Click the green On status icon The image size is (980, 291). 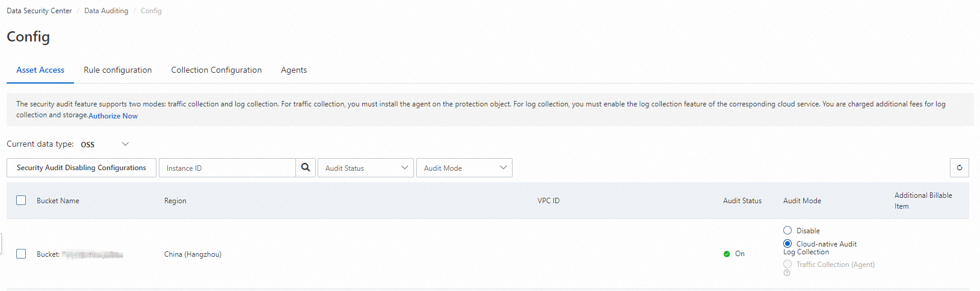click(x=727, y=254)
